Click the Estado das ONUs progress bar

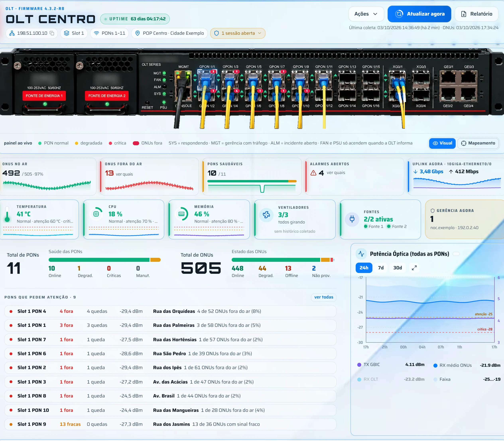283,260
